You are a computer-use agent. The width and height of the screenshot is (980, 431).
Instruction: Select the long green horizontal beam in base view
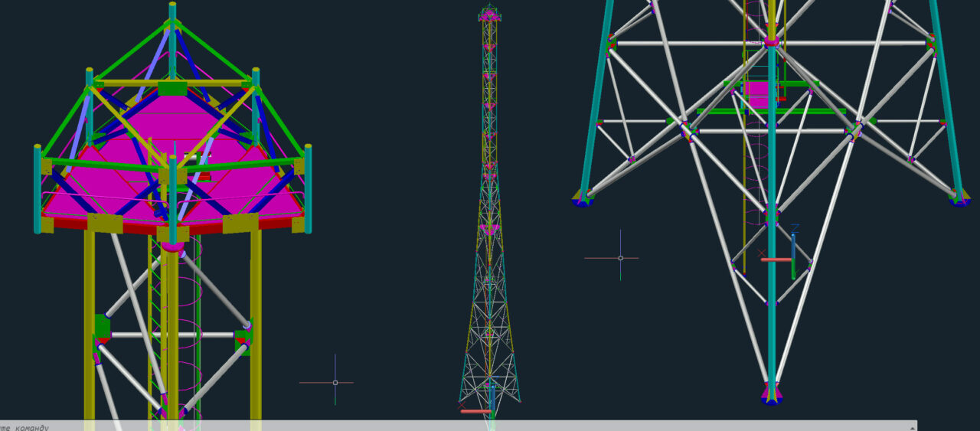pos(773,111)
